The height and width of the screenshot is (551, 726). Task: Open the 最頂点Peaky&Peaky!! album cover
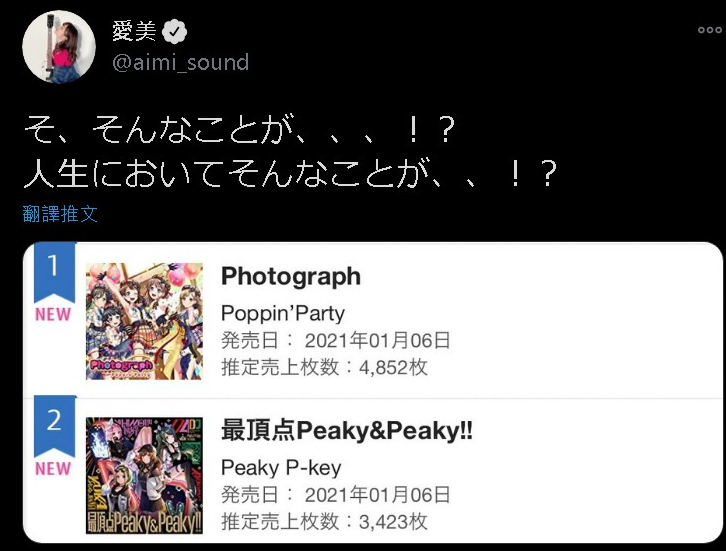click(144, 476)
